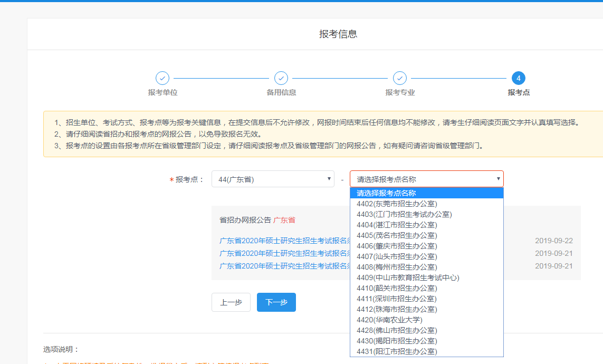Click the checkmark icon for 报考专业 step

[399, 78]
